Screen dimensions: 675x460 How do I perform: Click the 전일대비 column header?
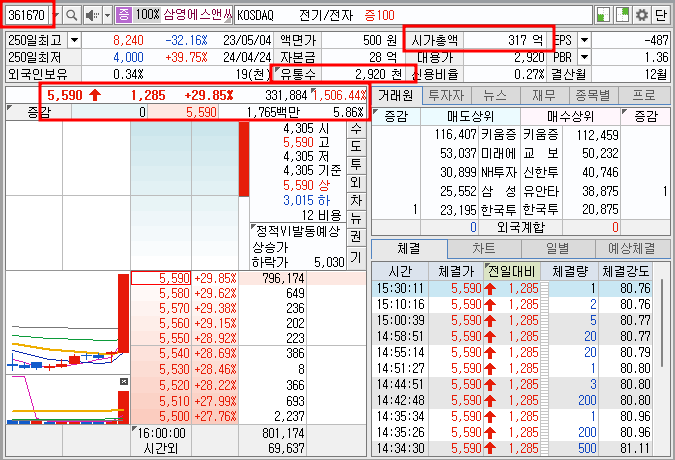point(512,272)
